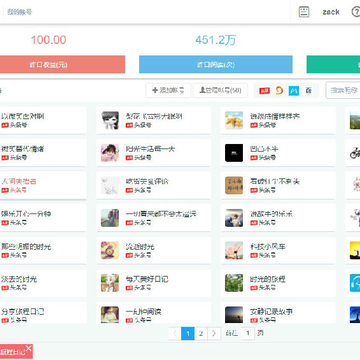Filter by orange circular platform icon
360x360 pixels.
[279, 91]
